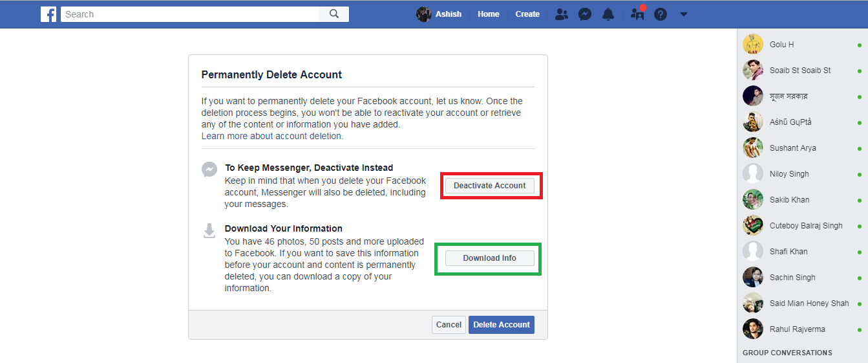Viewport: 868px width, 363px height.
Task: Open the Create menu item
Action: (x=527, y=14)
